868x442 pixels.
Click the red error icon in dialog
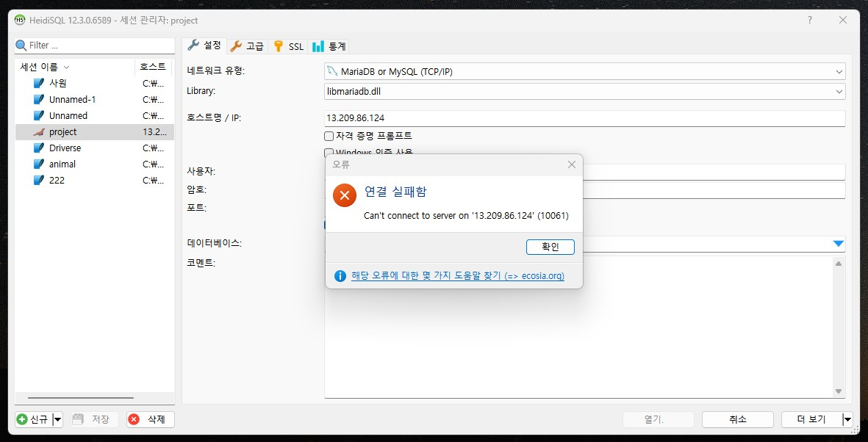(344, 195)
